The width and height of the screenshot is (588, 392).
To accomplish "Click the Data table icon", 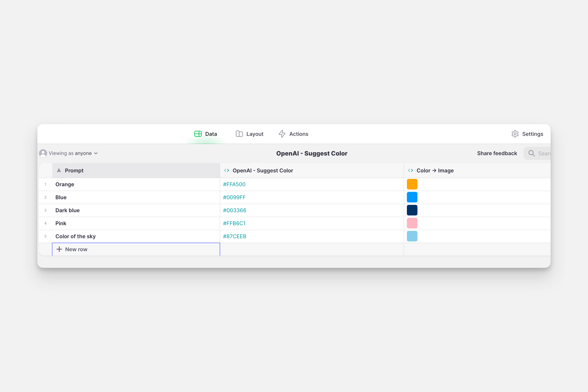I will coord(198,134).
